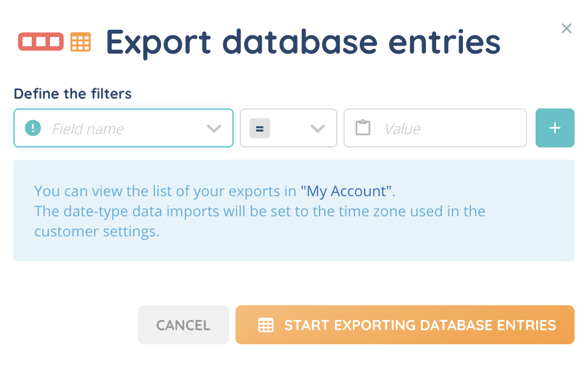Click the "Export database entries" heading

tap(303, 41)
